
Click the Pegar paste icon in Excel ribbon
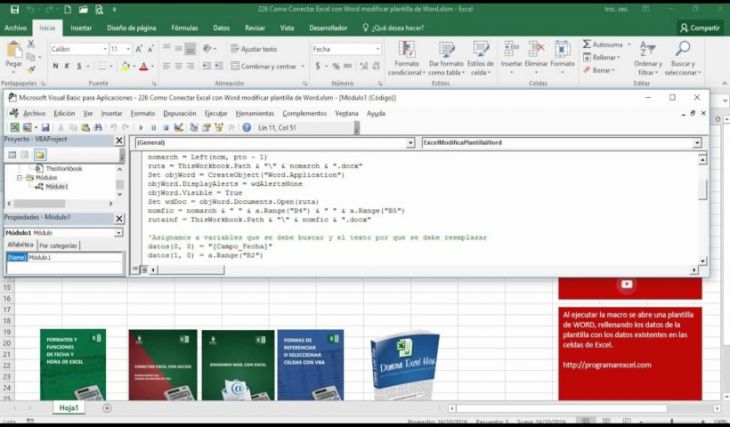point(14,50)
